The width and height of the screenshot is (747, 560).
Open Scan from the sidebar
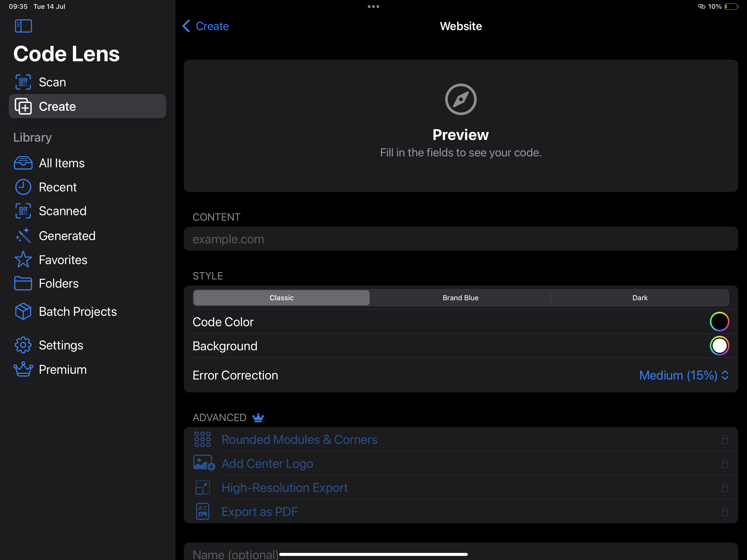[87, 82]
